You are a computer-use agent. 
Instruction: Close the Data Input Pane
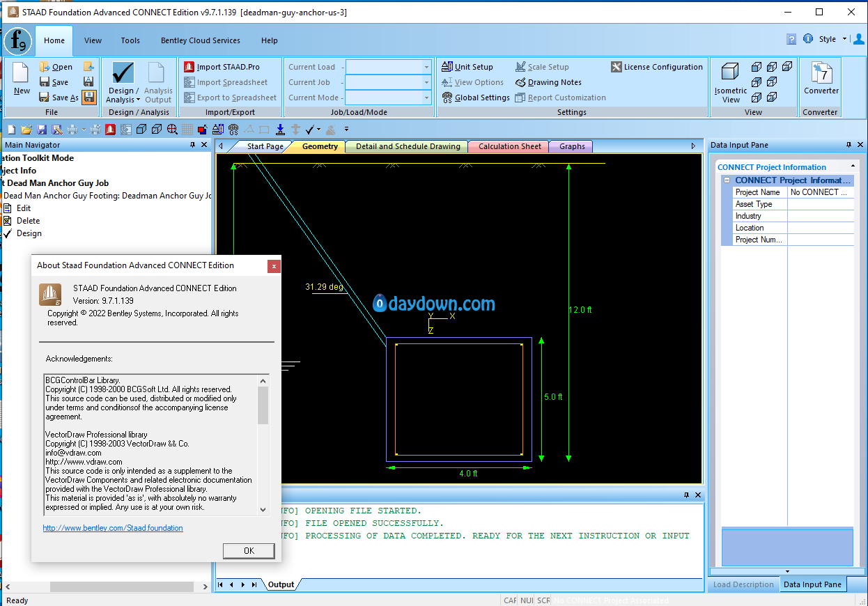tap(860, 145)
